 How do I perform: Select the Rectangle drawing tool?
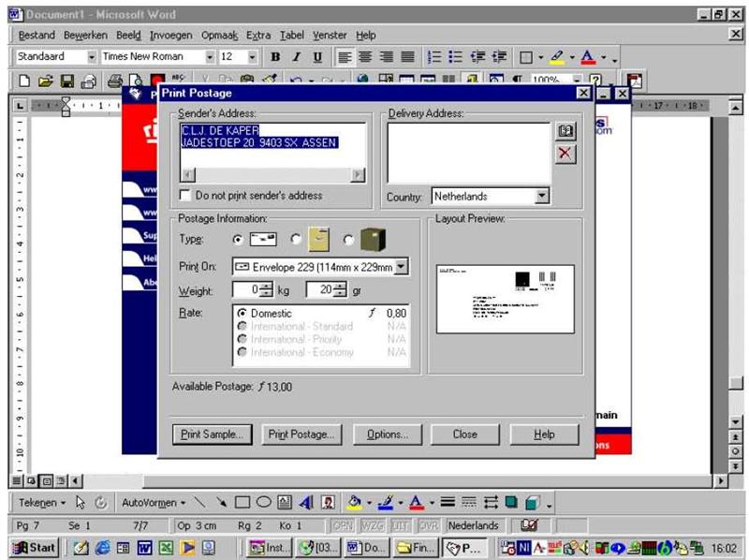tap(242, 502)
